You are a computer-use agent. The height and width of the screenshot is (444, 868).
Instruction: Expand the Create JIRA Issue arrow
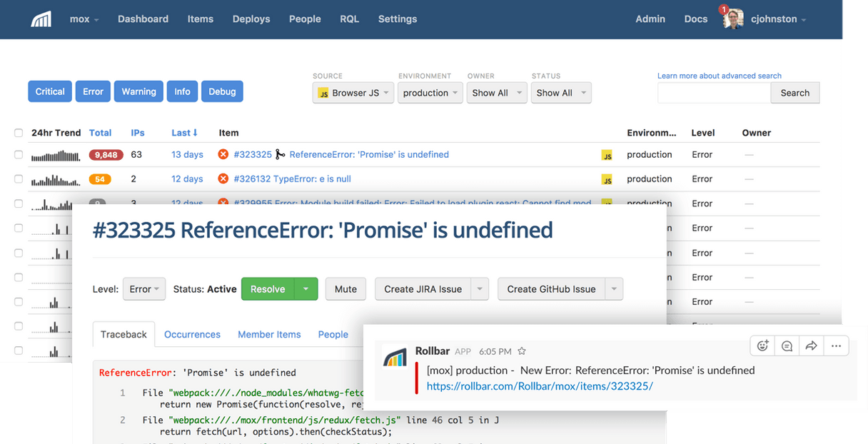click(480, 289)
